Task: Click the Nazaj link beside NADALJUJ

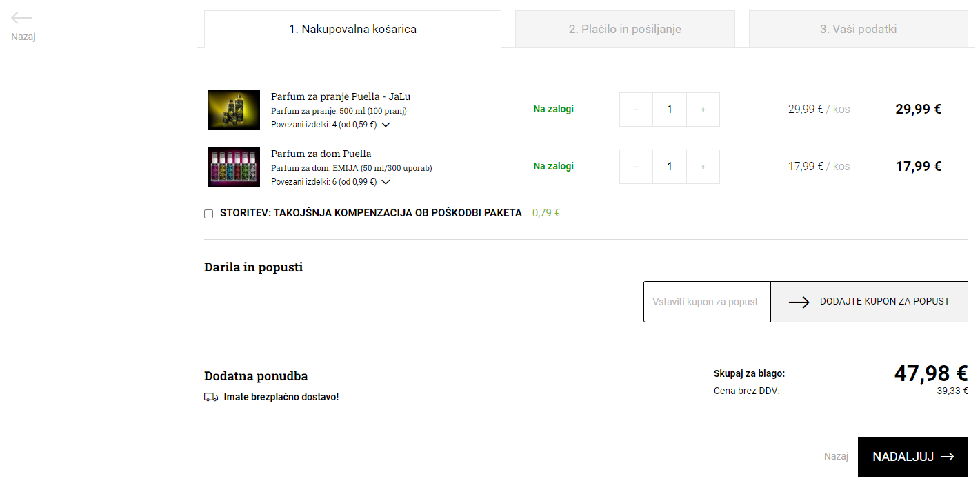Action: (836, 456)
